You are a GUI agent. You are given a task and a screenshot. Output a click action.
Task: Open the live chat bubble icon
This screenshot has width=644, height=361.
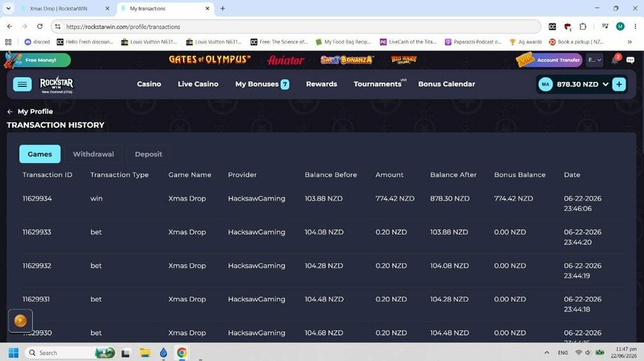[630, 60]
